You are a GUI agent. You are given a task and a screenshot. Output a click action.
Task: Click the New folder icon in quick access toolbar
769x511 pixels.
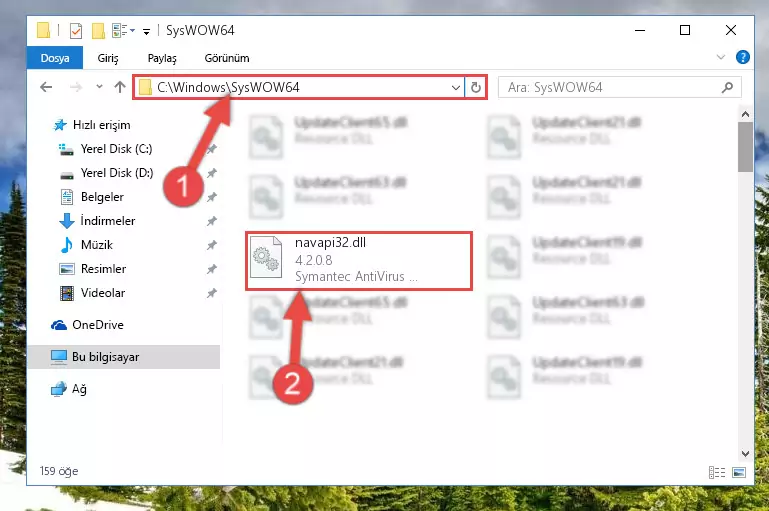click(99, 31)
